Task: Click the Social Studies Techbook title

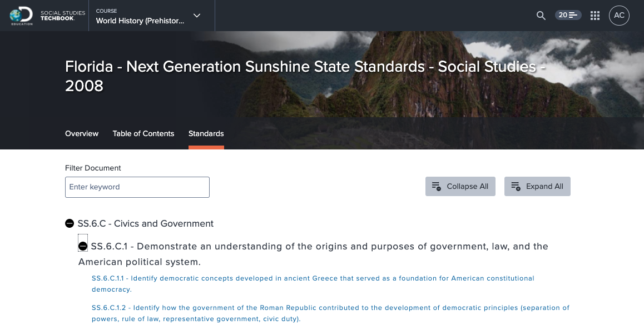Action: [x=63, y=16]
